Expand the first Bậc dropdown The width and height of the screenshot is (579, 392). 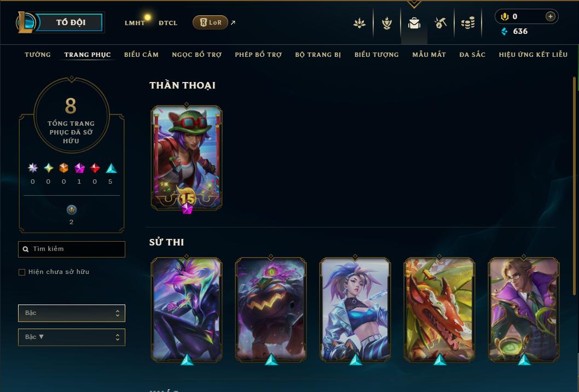coord(72,313)
